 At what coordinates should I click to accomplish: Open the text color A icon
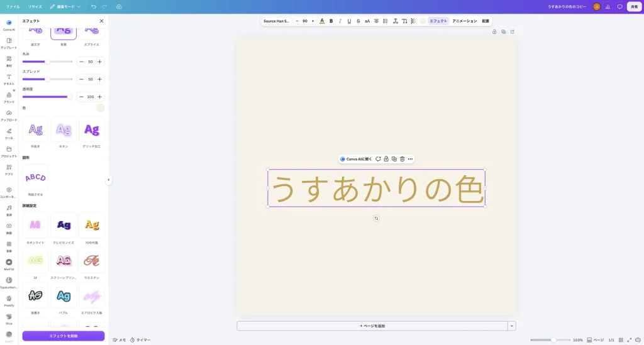[x=322, y=21]
